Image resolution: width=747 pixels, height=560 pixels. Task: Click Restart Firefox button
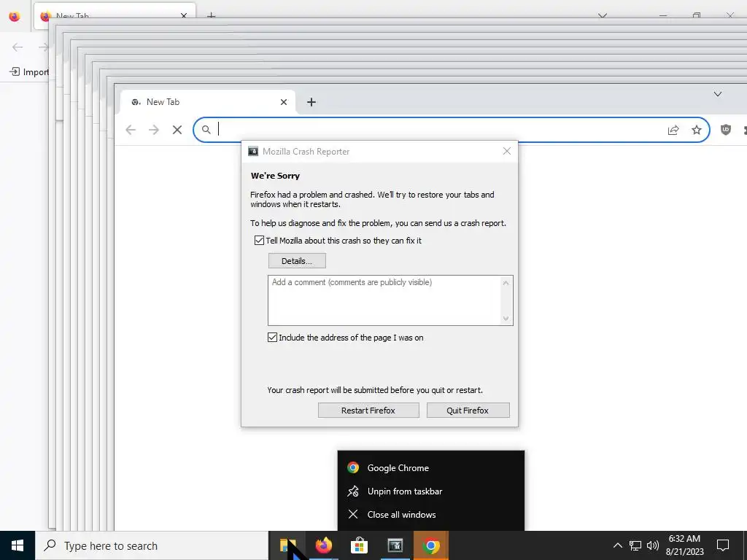point(368,411)
